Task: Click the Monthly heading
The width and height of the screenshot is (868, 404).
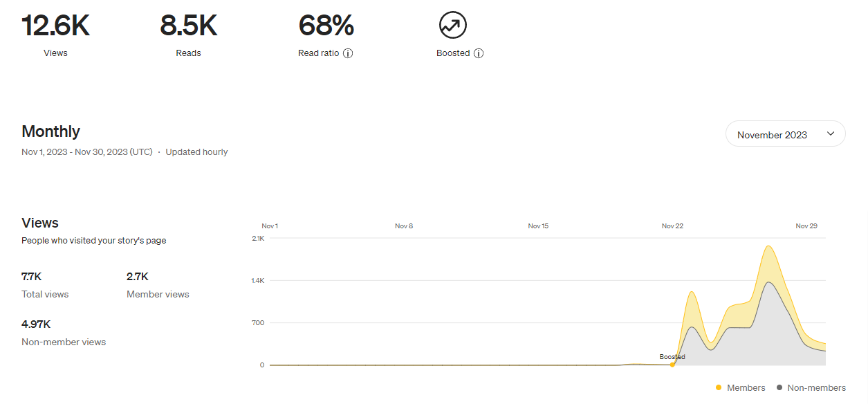Action: click(x=50, y=131)
